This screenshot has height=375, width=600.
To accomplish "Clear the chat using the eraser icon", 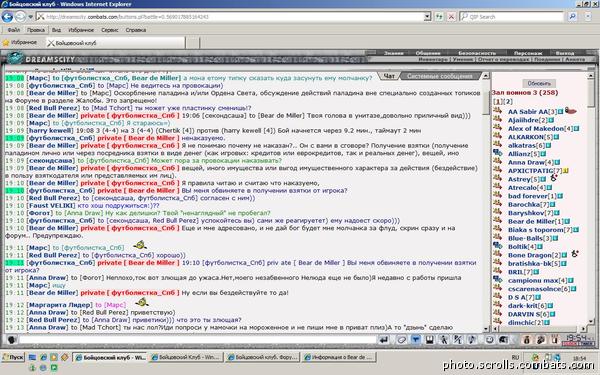I will click(401, 340).
